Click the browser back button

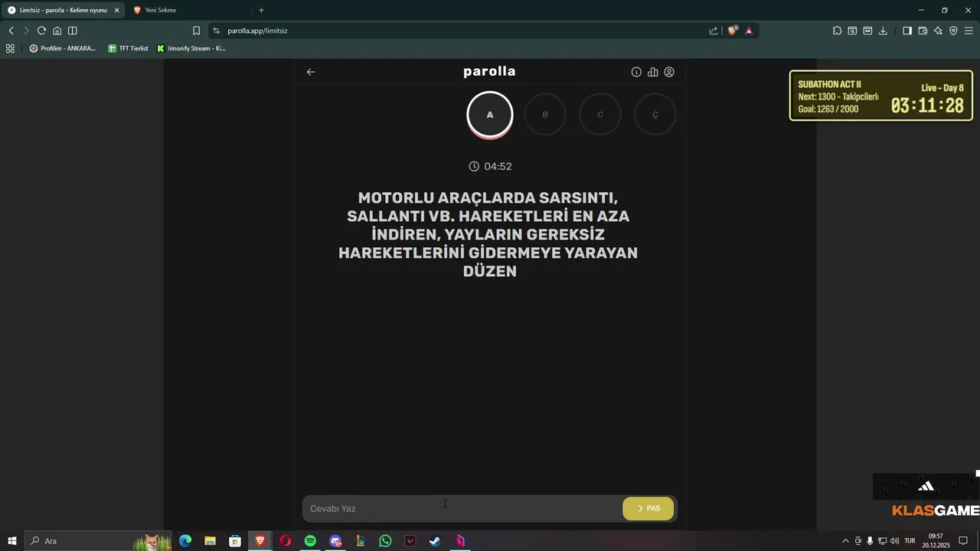[11, 31]
